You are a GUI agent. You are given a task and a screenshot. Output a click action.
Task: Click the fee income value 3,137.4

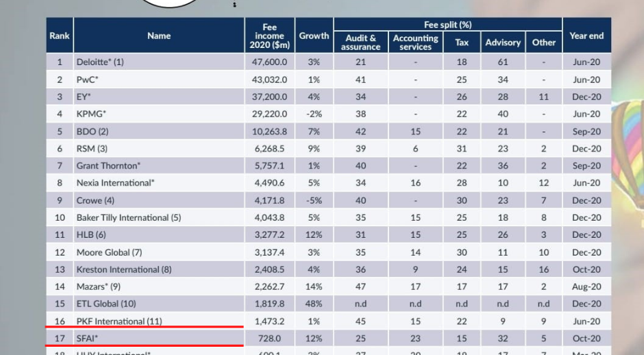point(269,252)
